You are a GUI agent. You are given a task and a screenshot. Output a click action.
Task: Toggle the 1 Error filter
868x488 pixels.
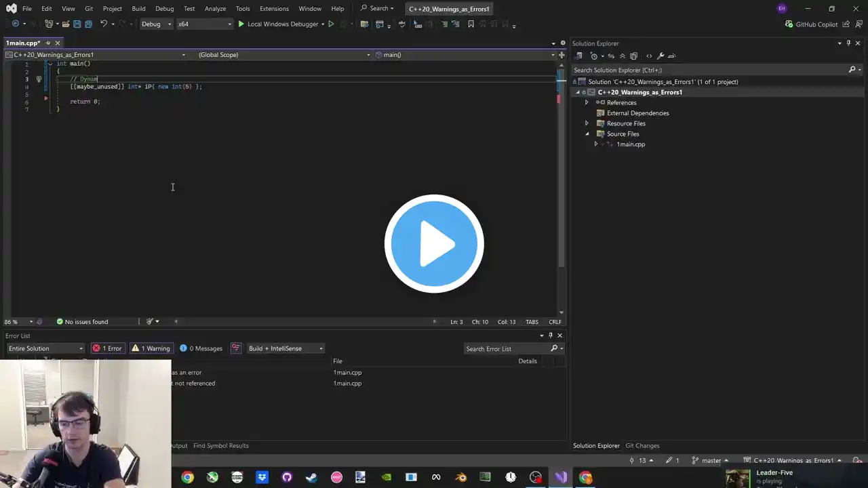pos(107,348)
